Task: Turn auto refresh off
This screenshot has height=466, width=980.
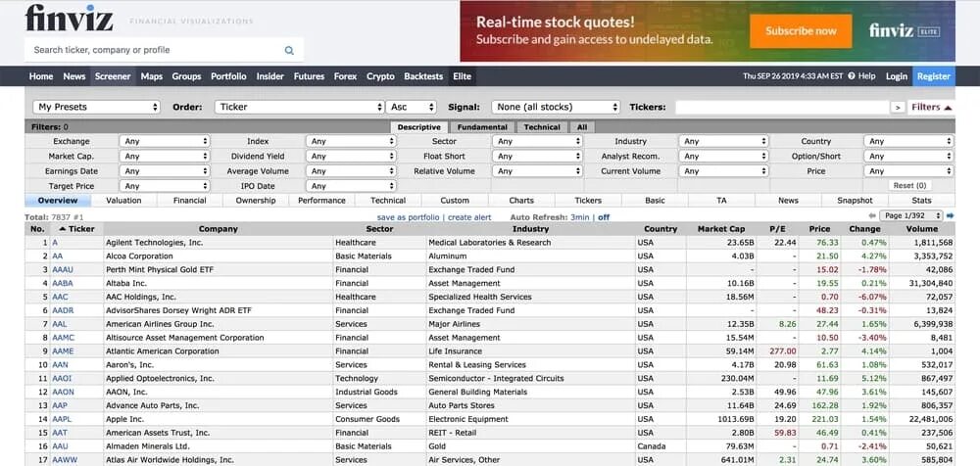Action: [x=604, y=217]
